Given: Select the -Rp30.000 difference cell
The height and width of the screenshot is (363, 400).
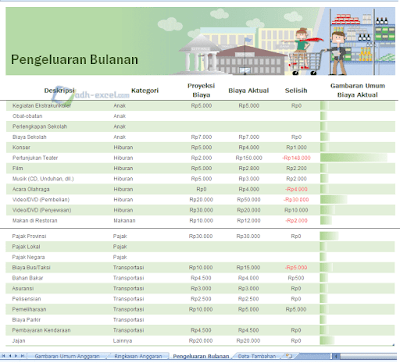Looking at the screenshot, I should (296, 199).
